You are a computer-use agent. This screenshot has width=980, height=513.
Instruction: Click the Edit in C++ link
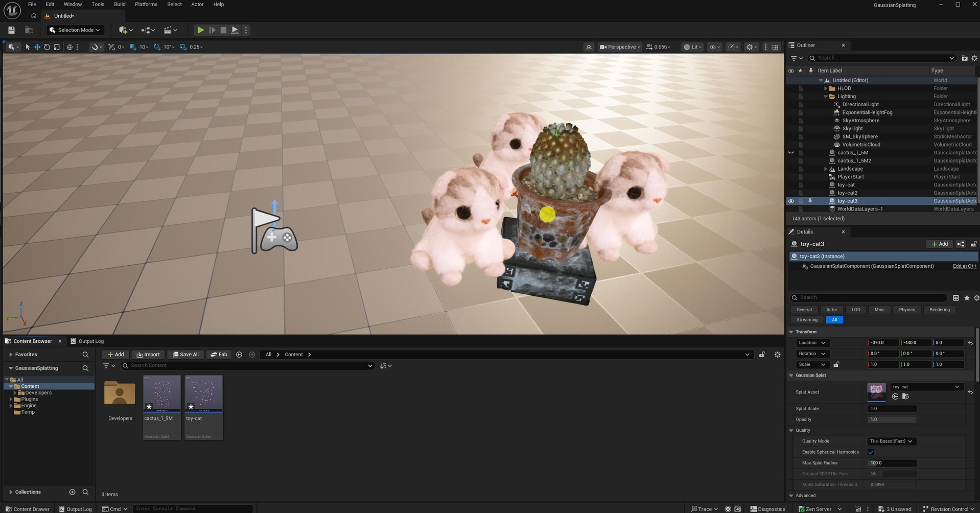point(965,266)
